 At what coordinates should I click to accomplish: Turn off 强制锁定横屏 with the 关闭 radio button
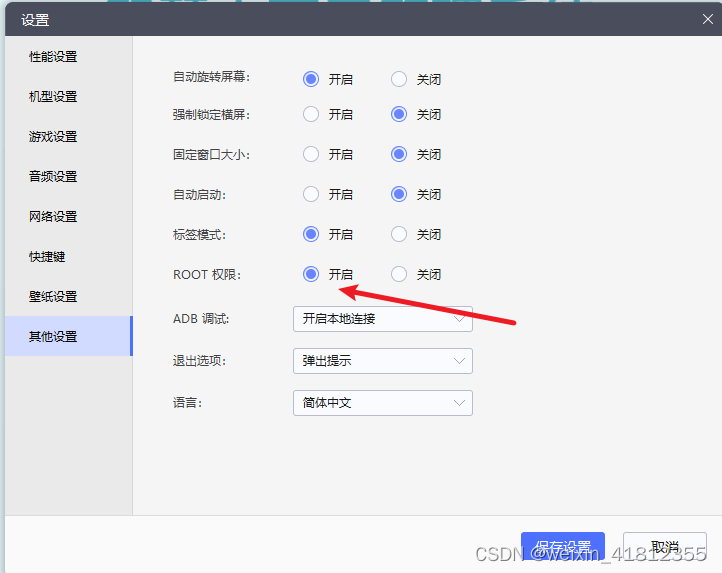click(399, 114)
